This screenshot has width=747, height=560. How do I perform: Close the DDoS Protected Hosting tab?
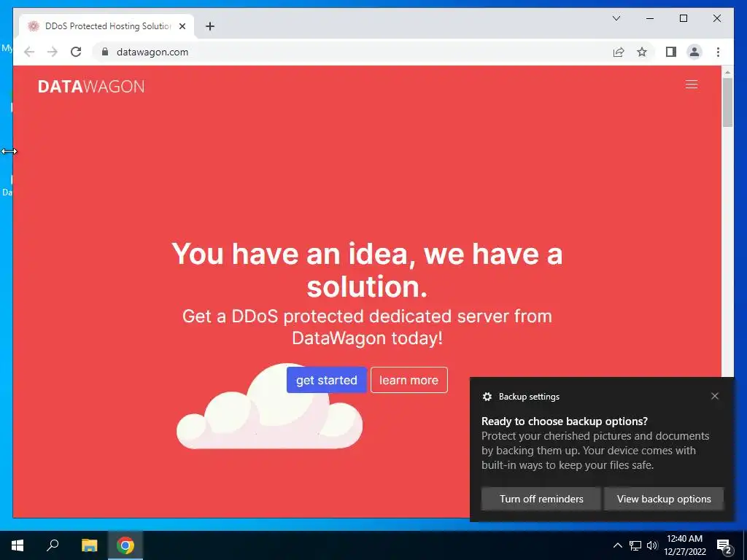(x=182, y=26)
